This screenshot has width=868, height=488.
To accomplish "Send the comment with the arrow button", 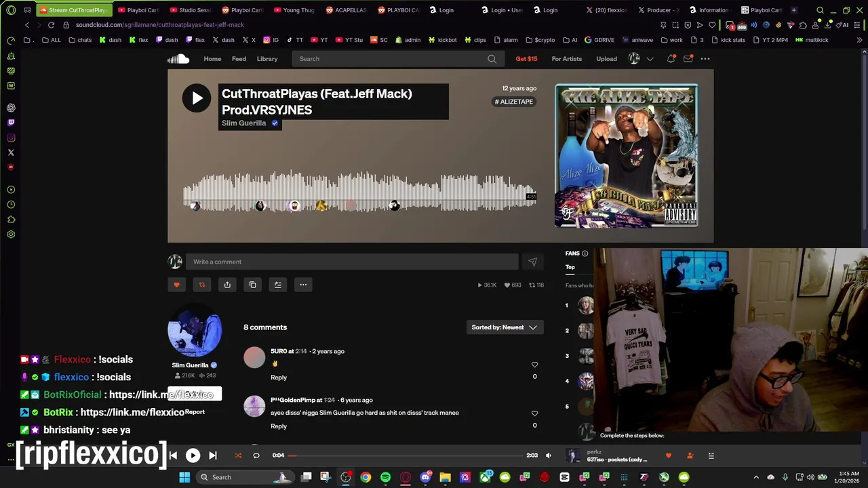I will pyautogui.click(x=532, y=262).
